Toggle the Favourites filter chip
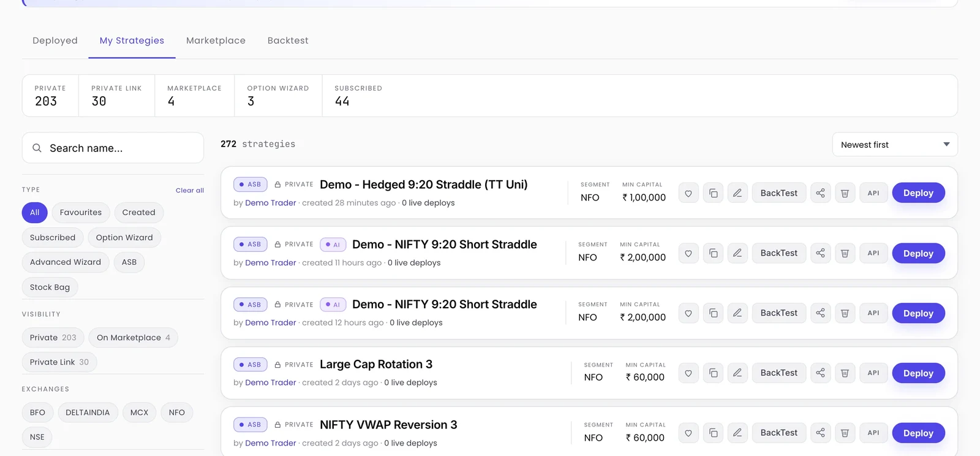The image size is (980, 456). pyautogui.click(x=81, y=213)
